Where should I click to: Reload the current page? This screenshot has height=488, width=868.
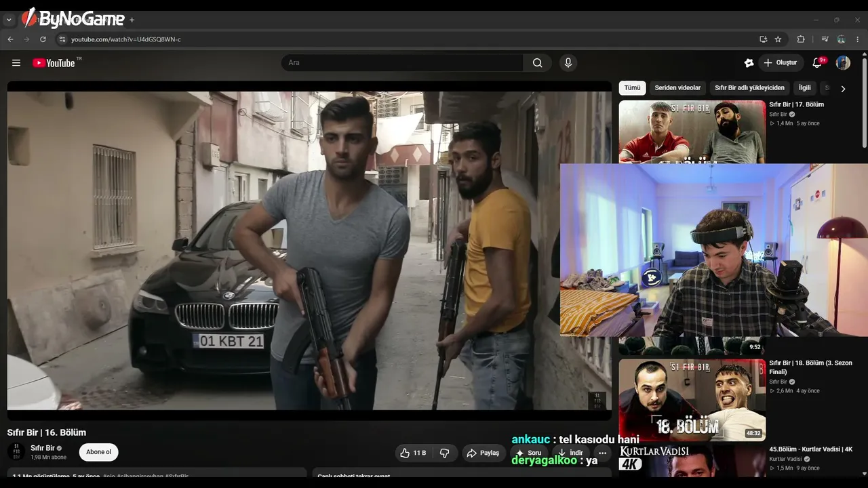point(43,39)
